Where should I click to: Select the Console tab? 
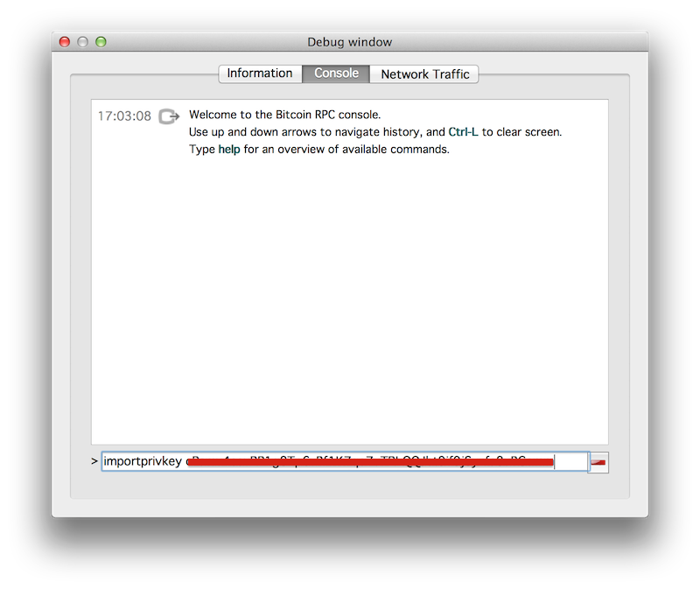[x=336, y=74]
